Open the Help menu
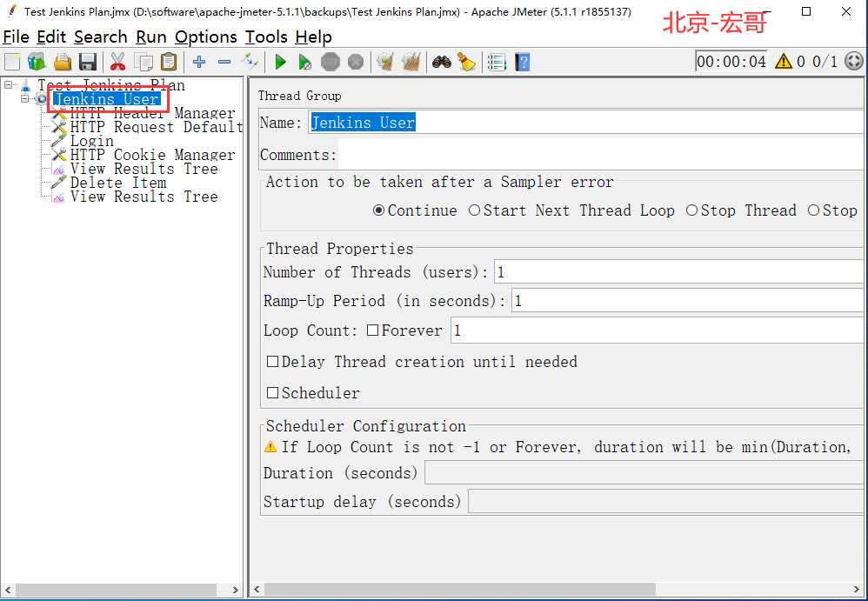Viewport: 868px width, 601px height. 313,37
